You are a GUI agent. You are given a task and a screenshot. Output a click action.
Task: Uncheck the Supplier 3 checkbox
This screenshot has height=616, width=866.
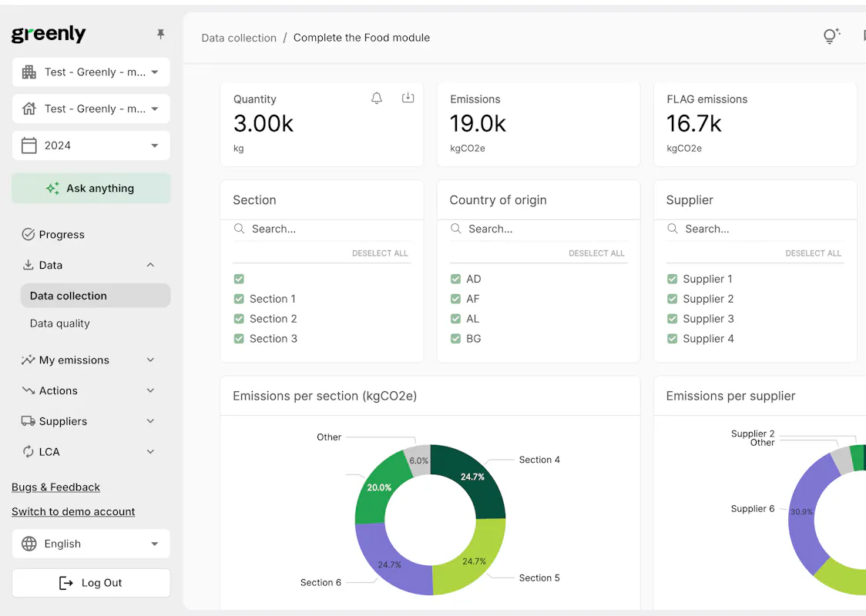click(x=672, y=319)
